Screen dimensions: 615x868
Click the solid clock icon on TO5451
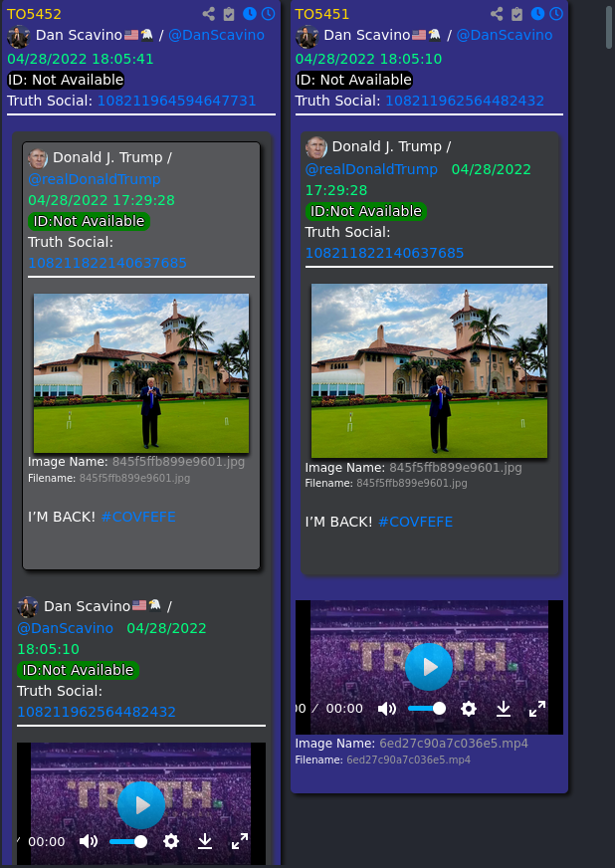tap(537, 14)
